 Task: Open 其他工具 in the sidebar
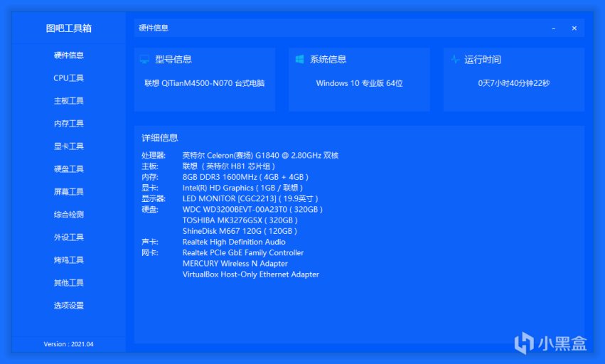click(69, 283)
